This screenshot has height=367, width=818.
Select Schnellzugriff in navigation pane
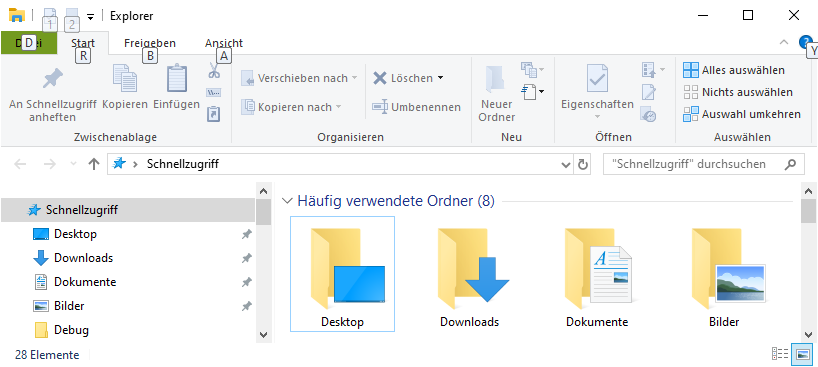click(x=128, y=210)
